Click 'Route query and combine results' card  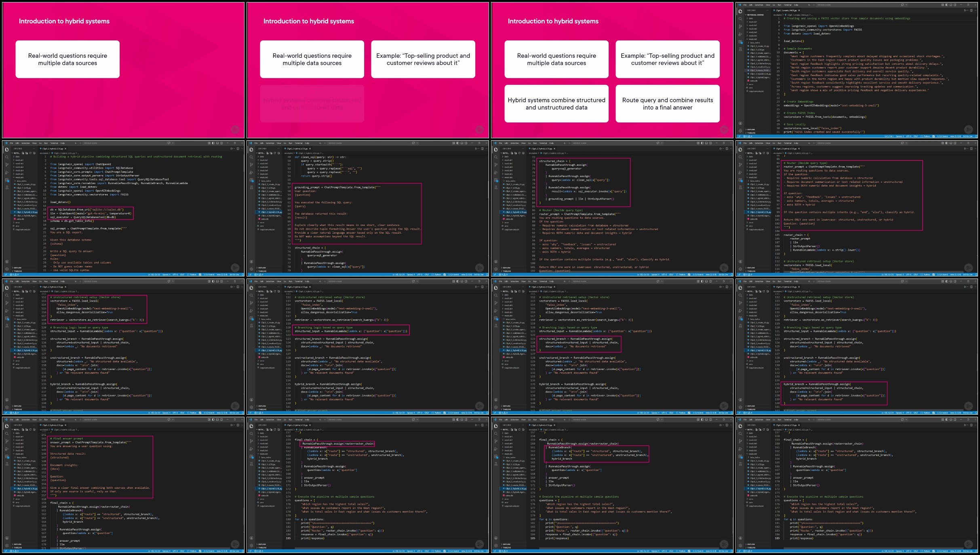tap(668, 103)
